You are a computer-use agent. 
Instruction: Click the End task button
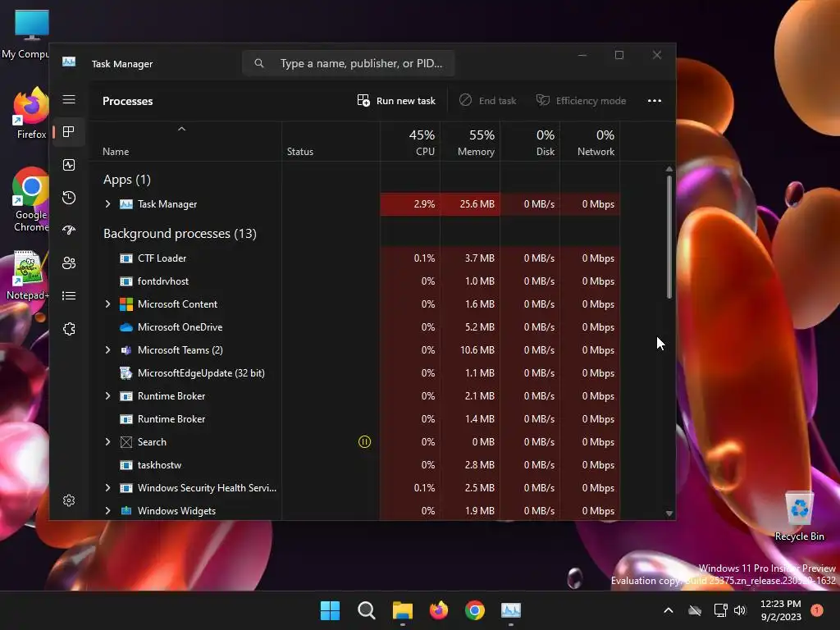coord(487,101)
